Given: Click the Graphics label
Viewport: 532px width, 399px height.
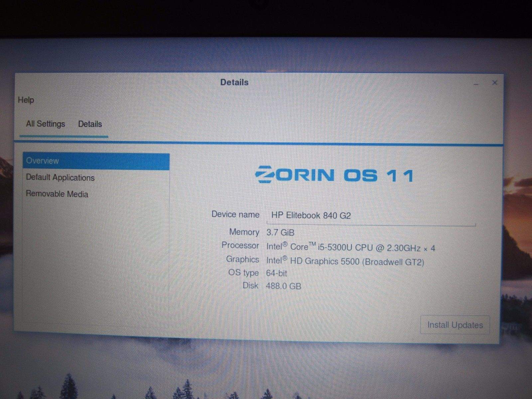Looking at the screenshot, I should pos(242,259).
